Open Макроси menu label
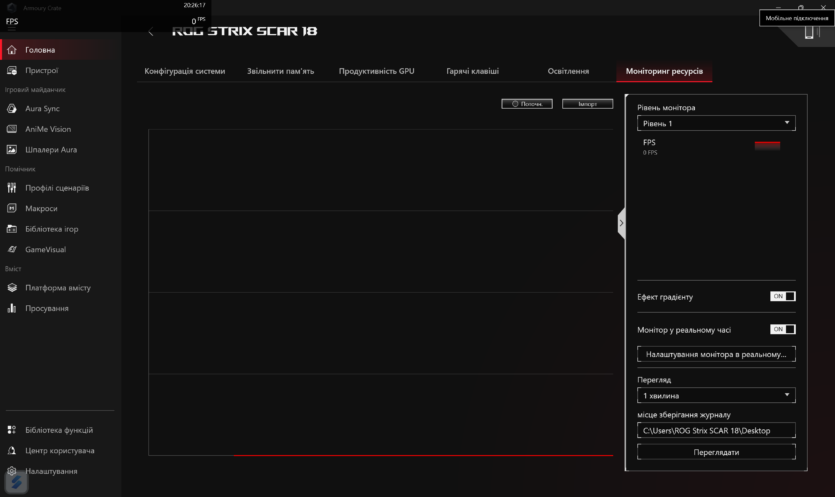The width and height of the screenshot is (835, 497). tap(41, 208)
